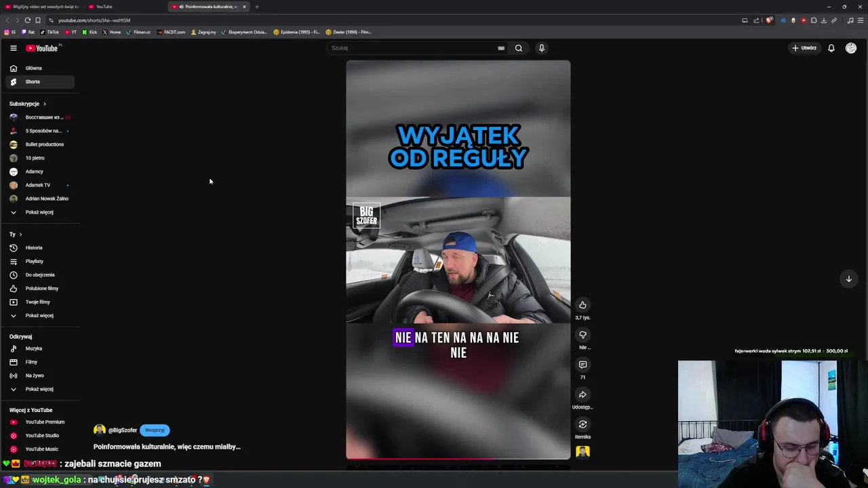Open Shorts in the sidebar
The width and height of the screenshot is (868, 488).
click(x=40, y=82)
